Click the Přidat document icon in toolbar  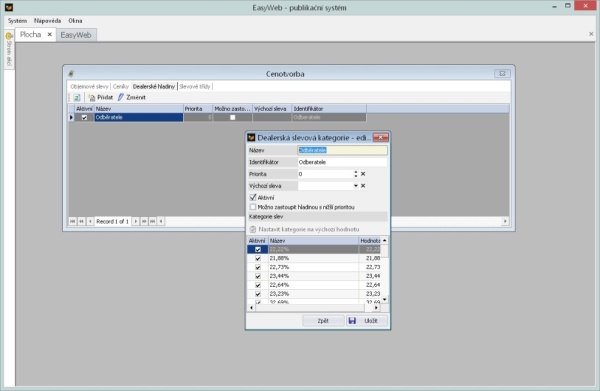91,98
